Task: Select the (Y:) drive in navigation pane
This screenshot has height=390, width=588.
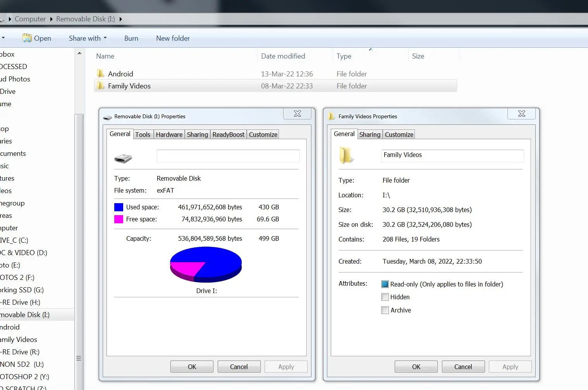Action: point(24,376)
